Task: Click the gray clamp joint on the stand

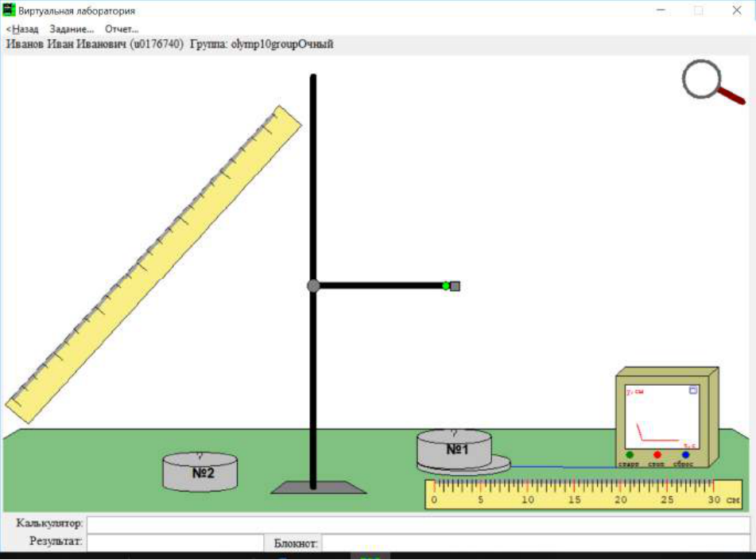Action: tap(313, 286)
